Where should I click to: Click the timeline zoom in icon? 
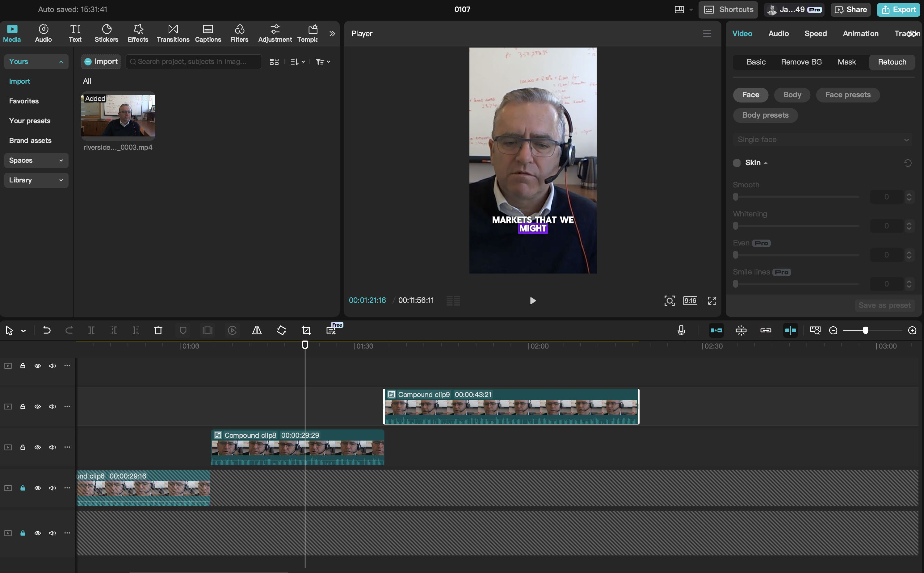pos(912,330)
